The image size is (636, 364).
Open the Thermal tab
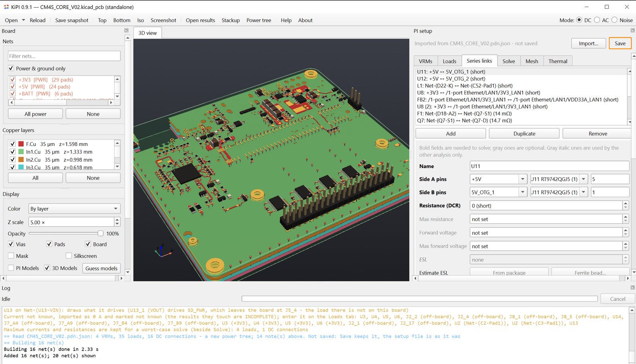point(558,61)
